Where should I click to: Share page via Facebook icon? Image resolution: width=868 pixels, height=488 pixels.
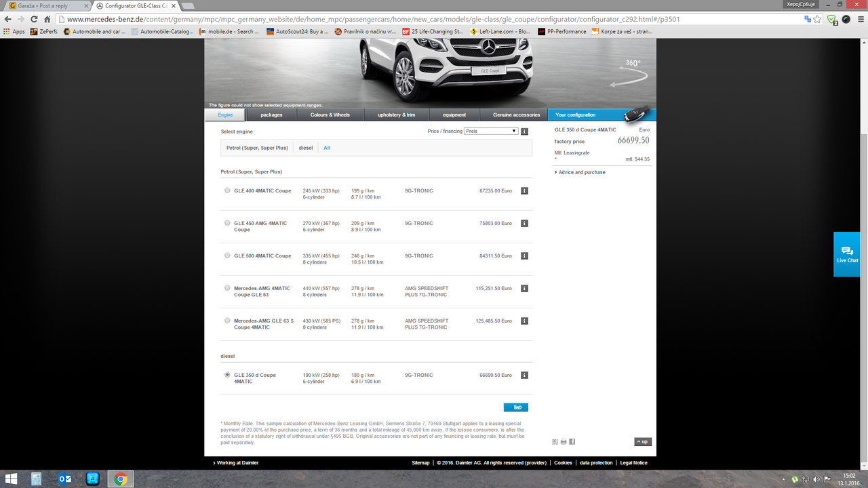[x=572, y=441]
